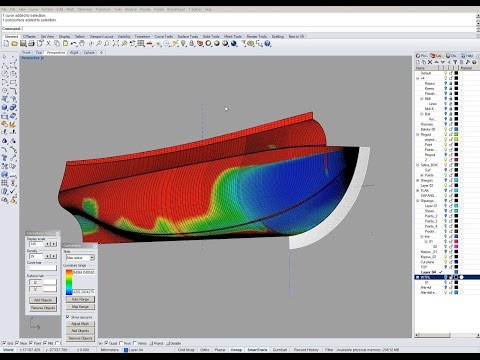Image resolution: width=480 pixels, height=360 pixels.
Task: Switch to the Top viewport tab
Action: click(39, 53)
